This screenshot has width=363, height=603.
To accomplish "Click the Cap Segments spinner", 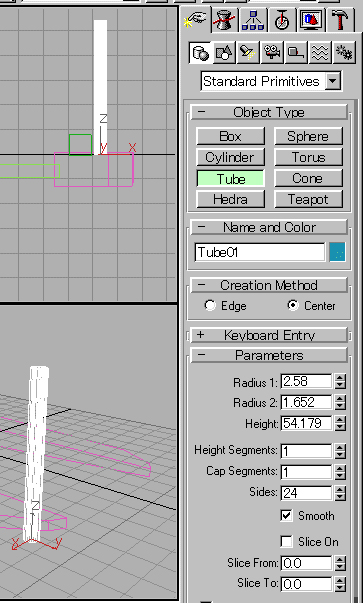I will pos(340,472).
